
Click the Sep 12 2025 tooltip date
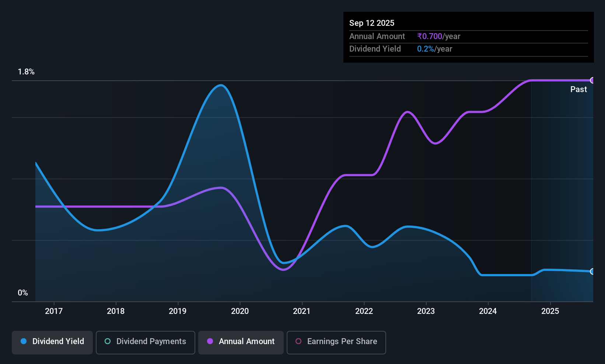(372, 23)
